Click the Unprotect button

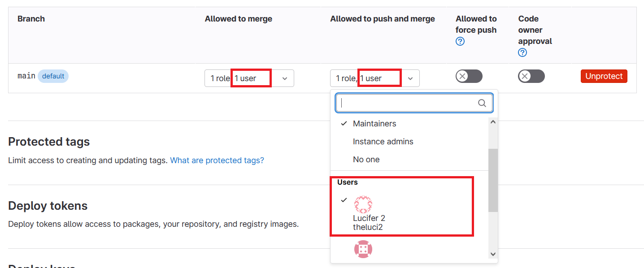pos(604,76)
